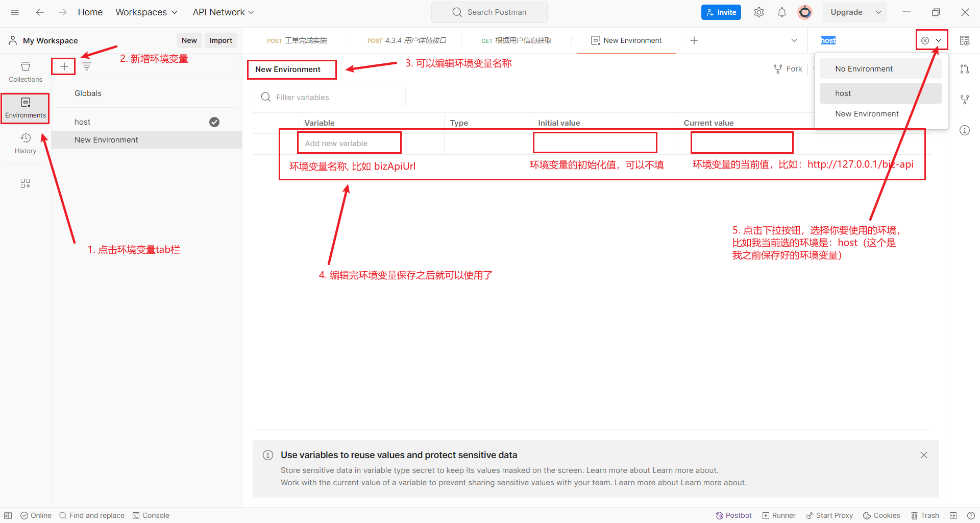980x523 pixels.
Task: Open the forks icon in right sidebar
Action: (965, 100)
